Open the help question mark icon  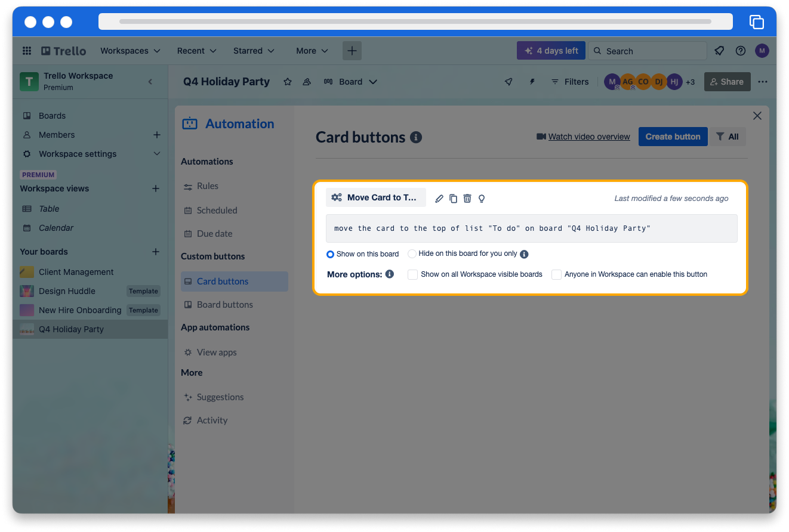(x=741, y=51)
